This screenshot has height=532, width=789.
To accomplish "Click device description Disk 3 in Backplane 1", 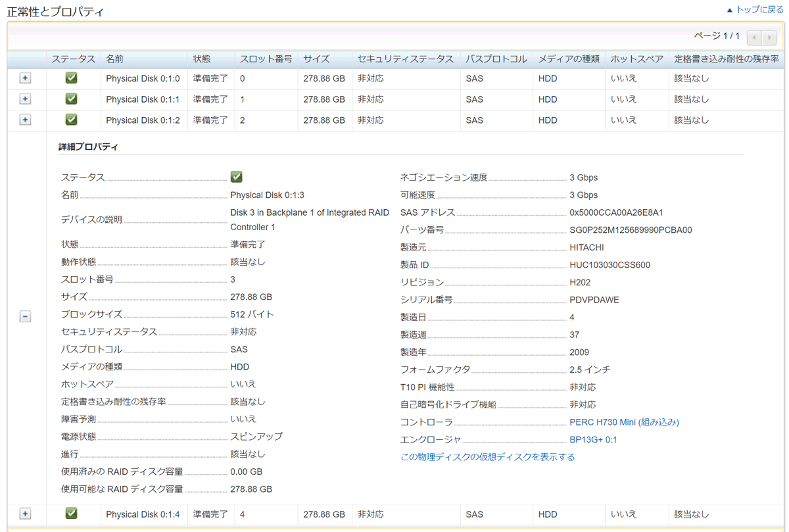I will point(310,220).
